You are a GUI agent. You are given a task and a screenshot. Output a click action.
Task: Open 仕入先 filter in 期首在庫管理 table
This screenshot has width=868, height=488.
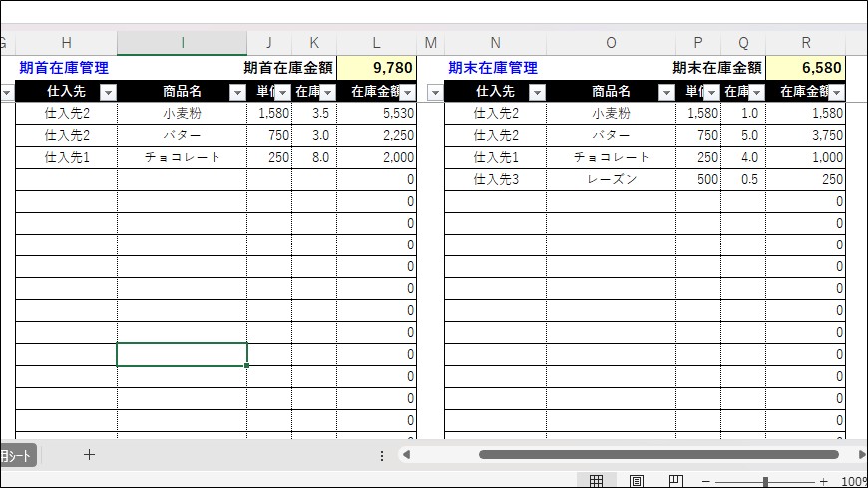pyautogui.click(x=108, y=92)
